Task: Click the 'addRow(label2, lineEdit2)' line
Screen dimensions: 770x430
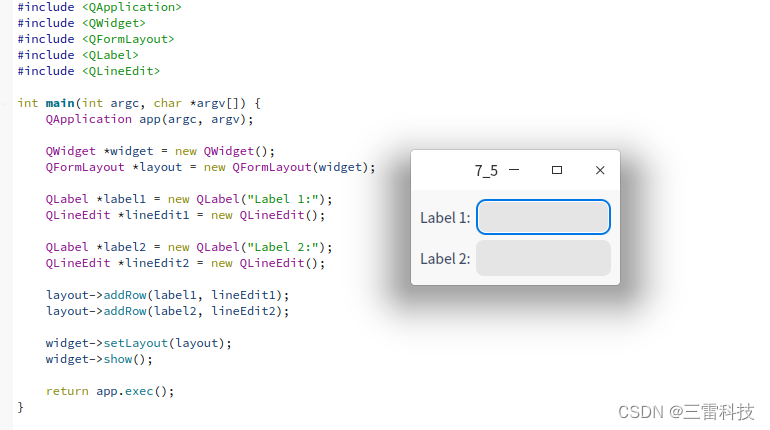Action: [167, 311]
